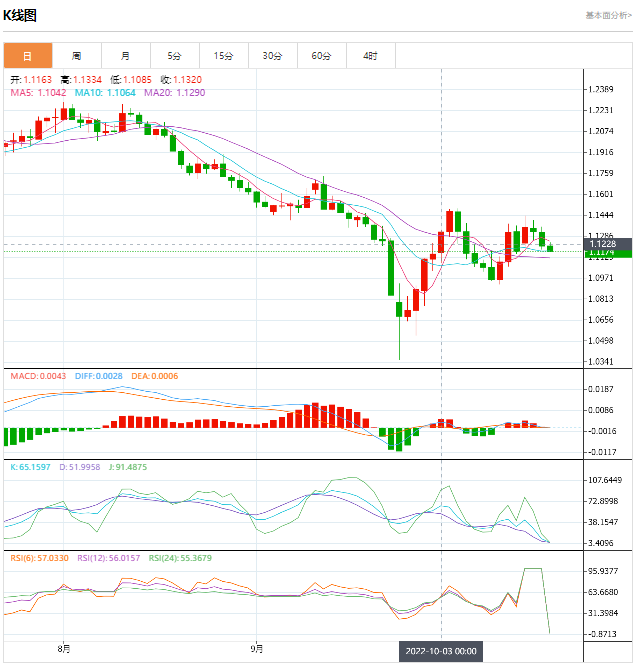
Task: Click the 9月 time axis label
Action: (x=257, y=649)
